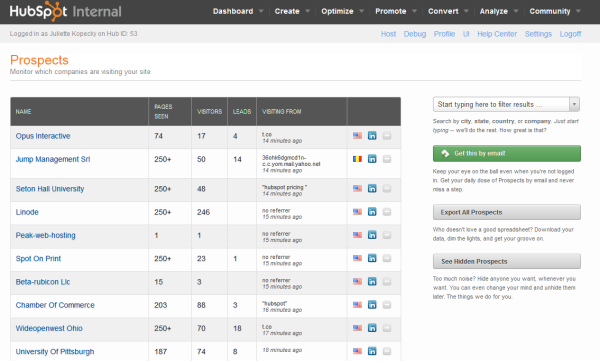This screenshot has width=600, height=361.
Task: Hide Peak-web-hosting with minus icon
Action: coord(387,235)
